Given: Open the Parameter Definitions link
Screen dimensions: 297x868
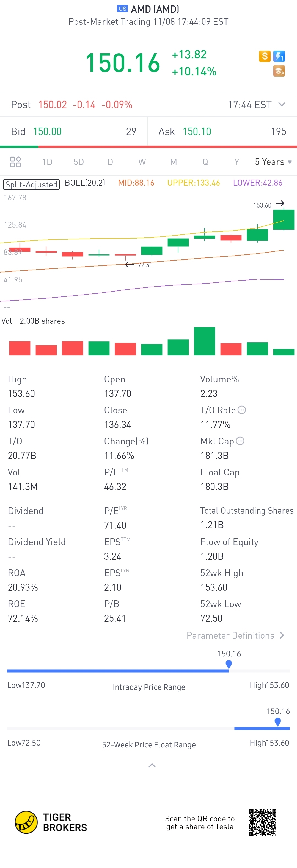Looking at the screenshot, I should [x=235, y=635].
